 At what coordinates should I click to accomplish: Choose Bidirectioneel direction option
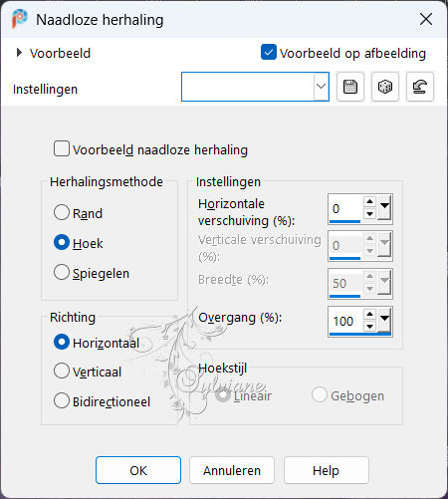coord(62,400)
